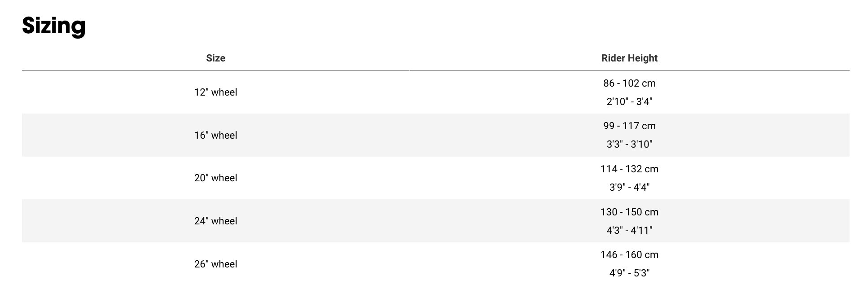The height and width of the screenshot is (289, 868).
Task: Click the Rider Height column header
Action: tap(629, 58)
